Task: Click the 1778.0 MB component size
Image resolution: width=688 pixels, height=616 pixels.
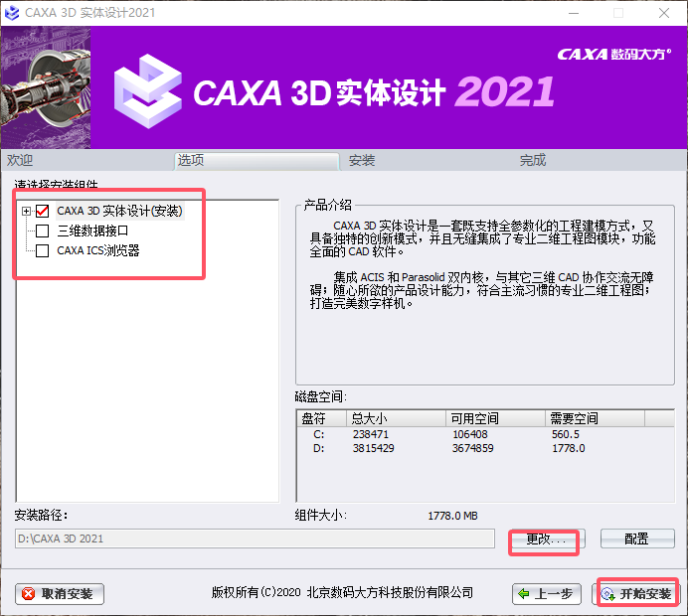Action: (452, 516)
